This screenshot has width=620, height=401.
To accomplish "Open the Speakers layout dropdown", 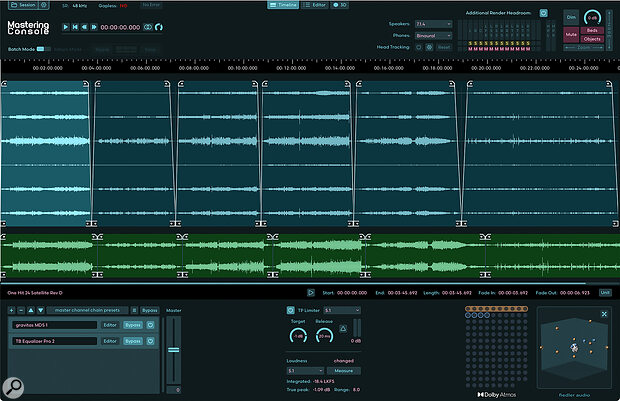I will tap(433, 24).
